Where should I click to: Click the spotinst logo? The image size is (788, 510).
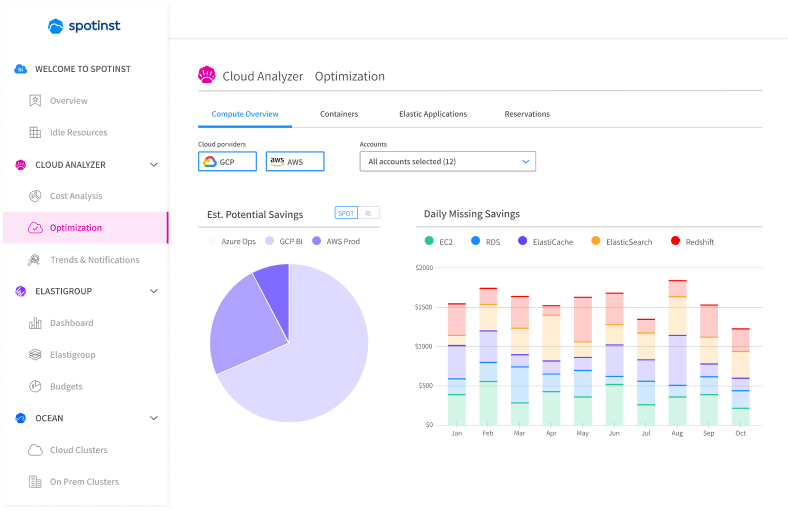pos(84,26)
